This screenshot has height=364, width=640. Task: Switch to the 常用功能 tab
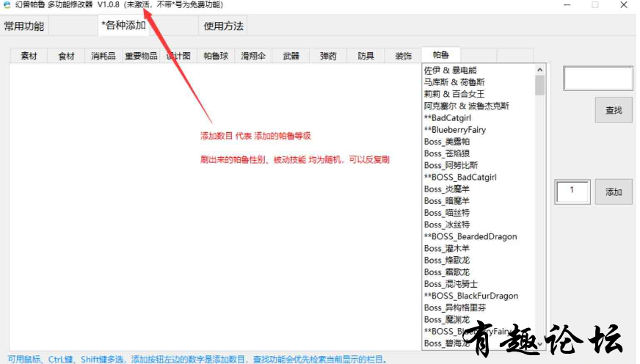pos(24,26)
